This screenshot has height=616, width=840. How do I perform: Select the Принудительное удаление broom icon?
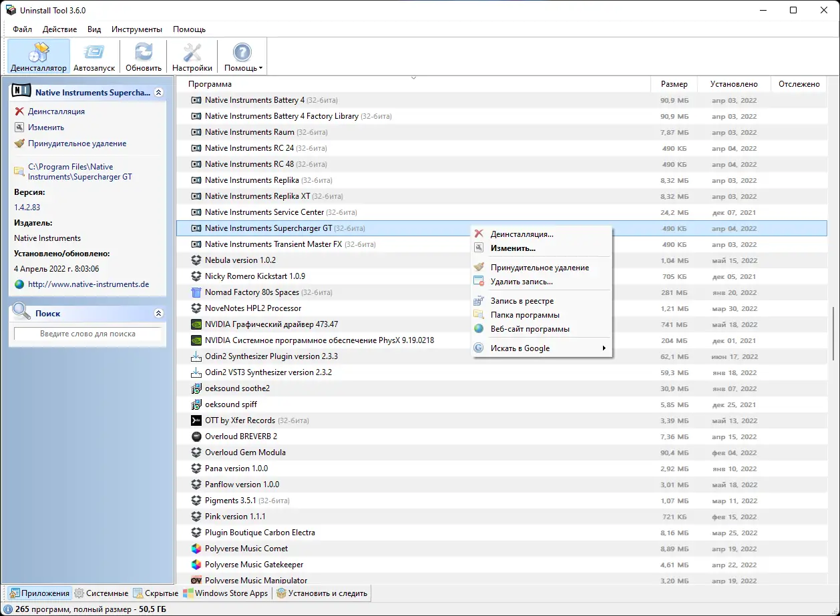coord(20,143)
